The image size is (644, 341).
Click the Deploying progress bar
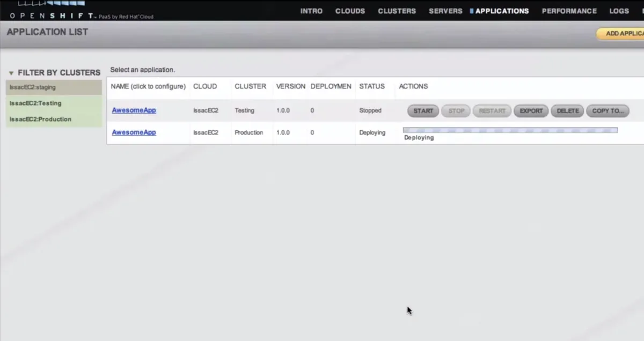click(510, 130)
